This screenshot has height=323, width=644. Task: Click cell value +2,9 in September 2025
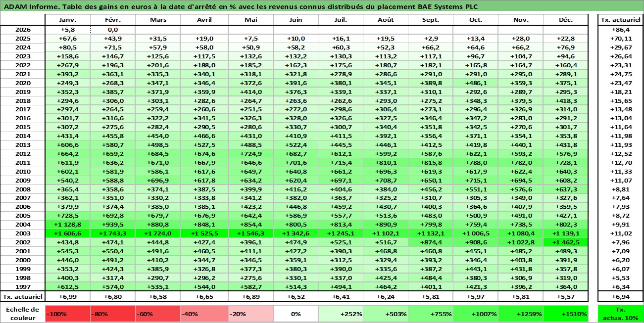click(431, 39)
